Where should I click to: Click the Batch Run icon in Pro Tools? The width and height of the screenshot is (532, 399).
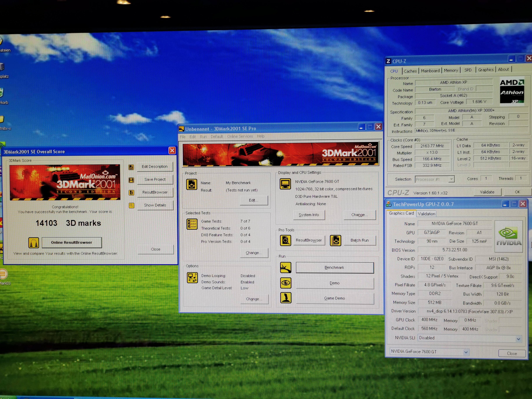coord(336,240)
